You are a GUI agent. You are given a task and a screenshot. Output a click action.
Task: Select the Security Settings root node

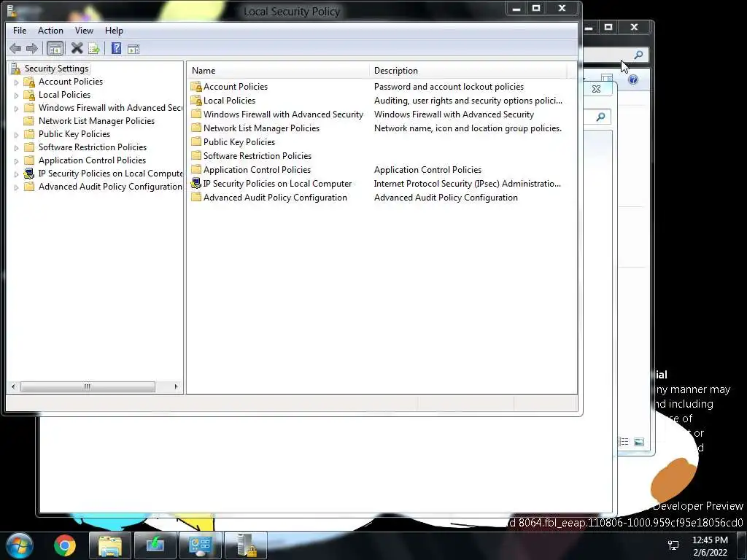[56, 69]
